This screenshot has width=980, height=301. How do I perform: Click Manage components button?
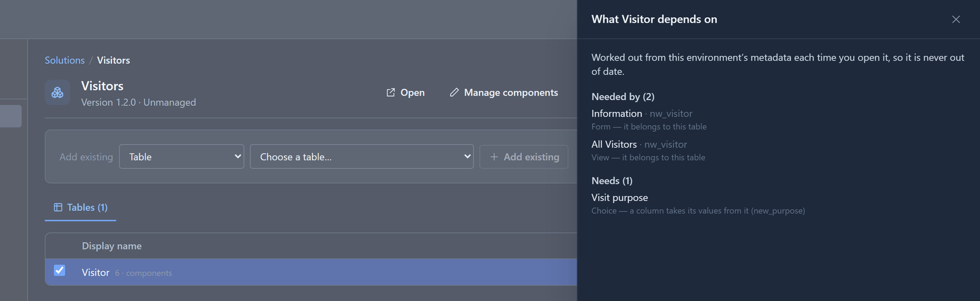[504, 93]
